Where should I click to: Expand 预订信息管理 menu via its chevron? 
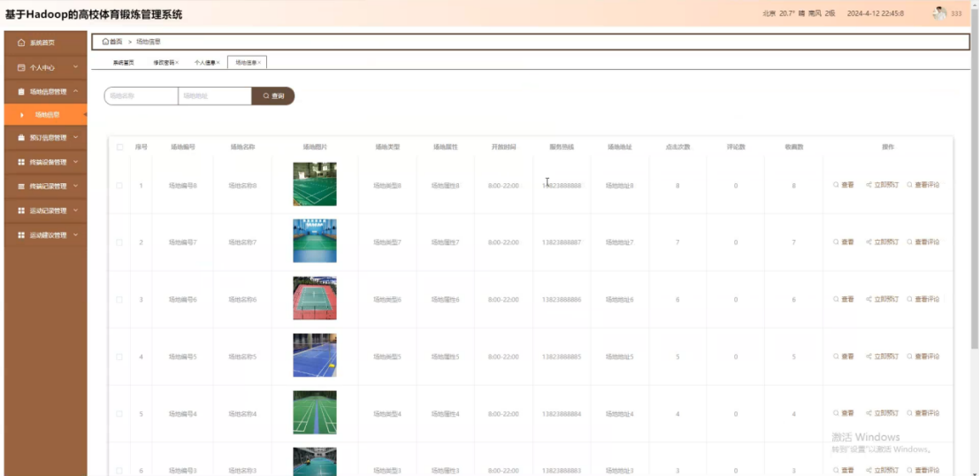pos(76,137)
